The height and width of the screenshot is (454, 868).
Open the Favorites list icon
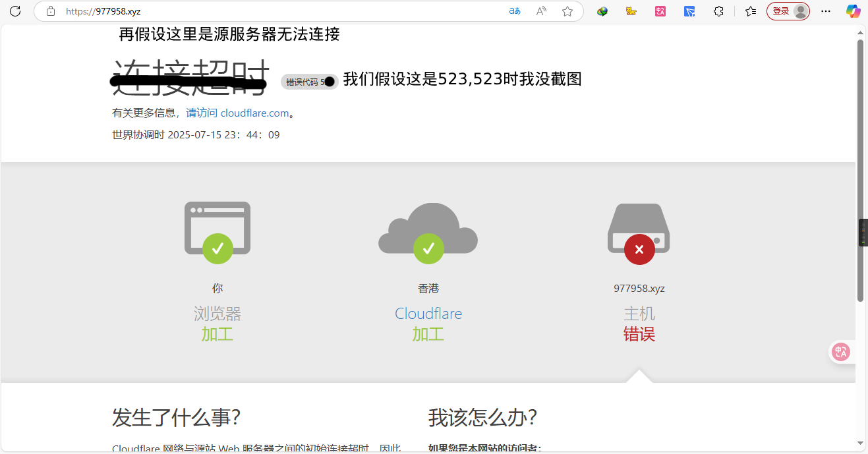(x=750, y=11)
